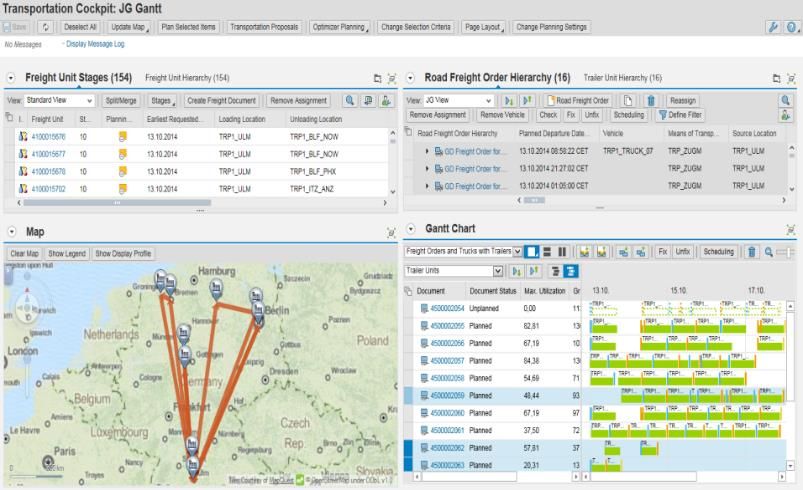The height and width of the screenshot is (490, 803).
Task: Open the Optimizer Planning menu
Action: click(340, 27)
